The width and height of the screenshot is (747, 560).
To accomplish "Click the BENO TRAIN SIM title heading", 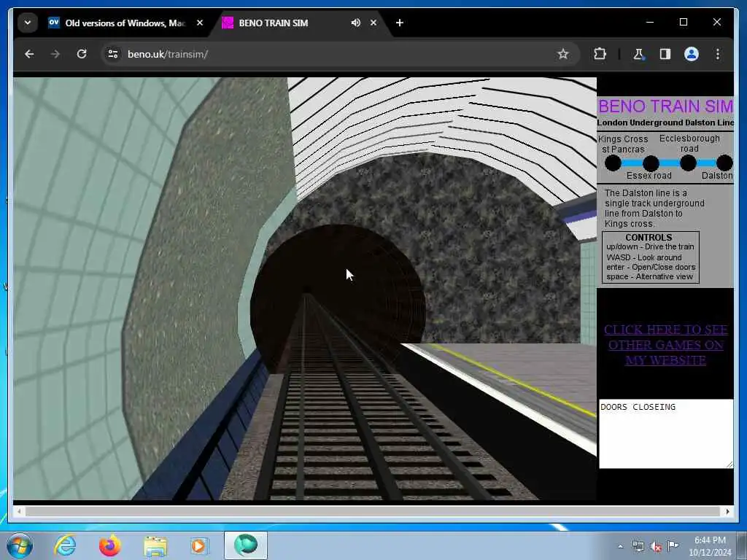I will click(x=665, y=106).
